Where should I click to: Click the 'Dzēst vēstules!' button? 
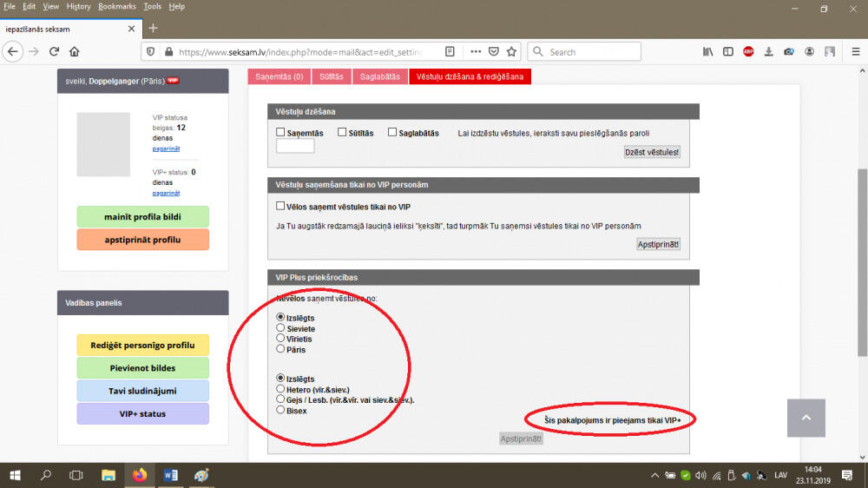652,152
